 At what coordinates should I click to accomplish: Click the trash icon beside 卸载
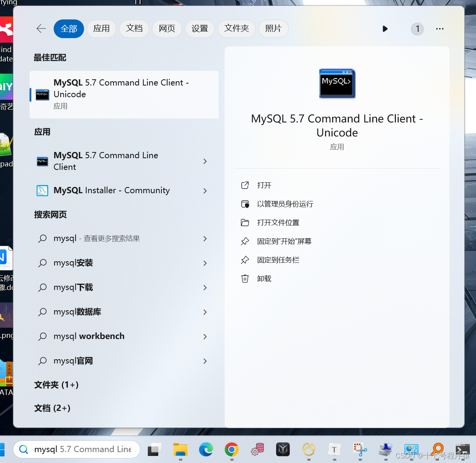[245, 279]
